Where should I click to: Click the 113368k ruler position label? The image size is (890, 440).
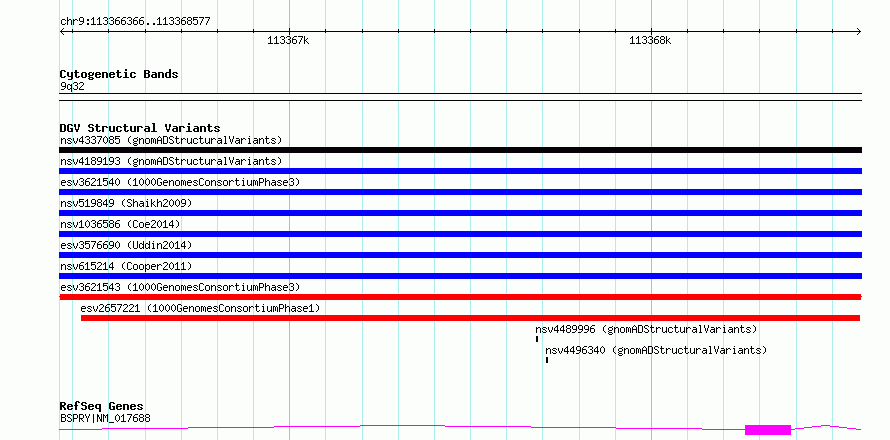(650, 40)
